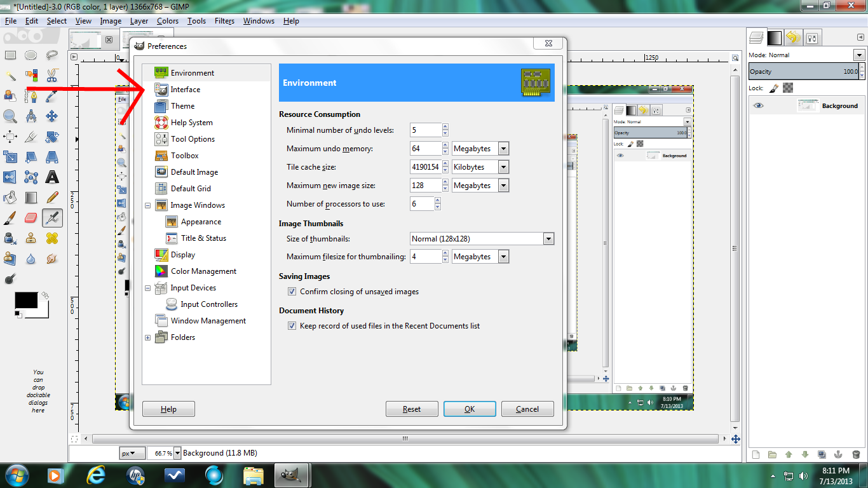868x488 pixels.
Task: Open the Megabytes units dropdown for undo memory
Action: coord(503,148)
